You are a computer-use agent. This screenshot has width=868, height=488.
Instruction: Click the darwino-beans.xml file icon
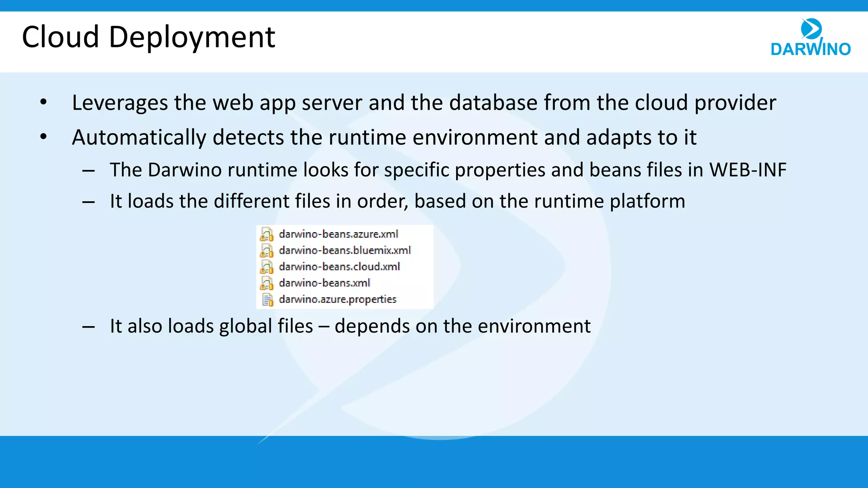tap(267, 283)
